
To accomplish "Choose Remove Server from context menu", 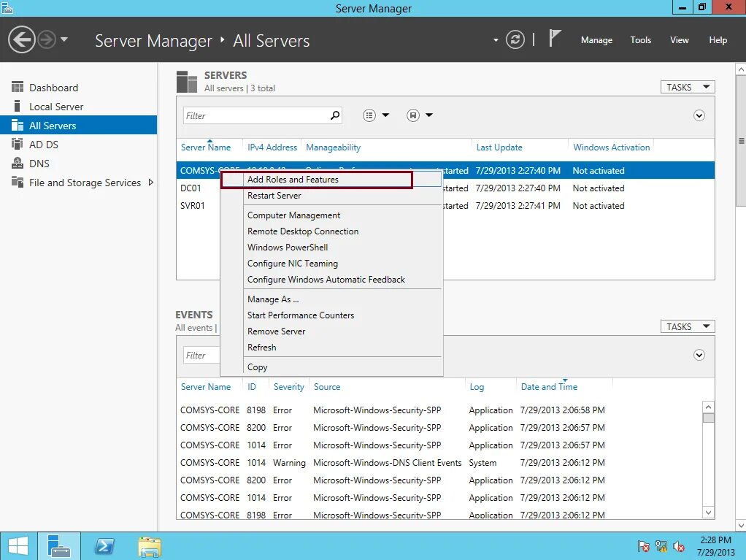I will (331, 331).
